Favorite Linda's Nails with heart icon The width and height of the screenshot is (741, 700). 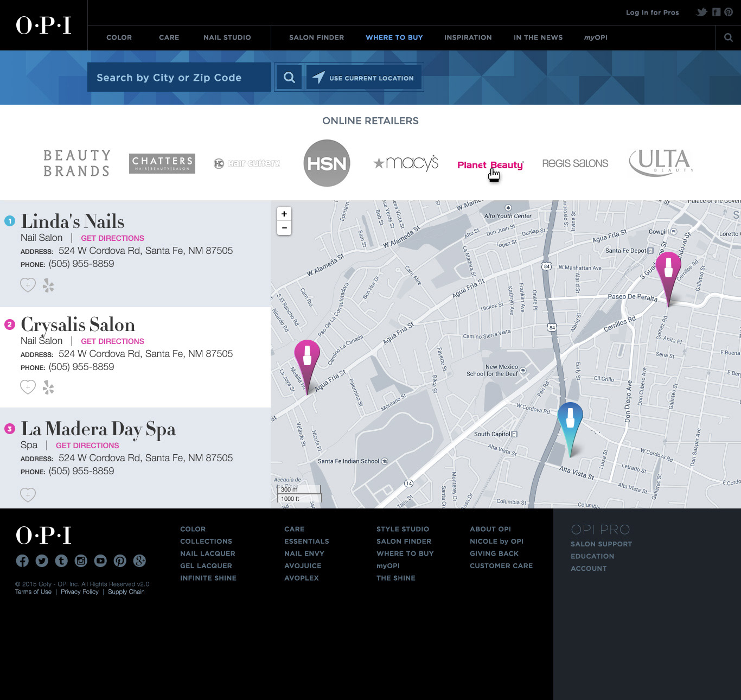pyautogui.click(x=28, y=285)
